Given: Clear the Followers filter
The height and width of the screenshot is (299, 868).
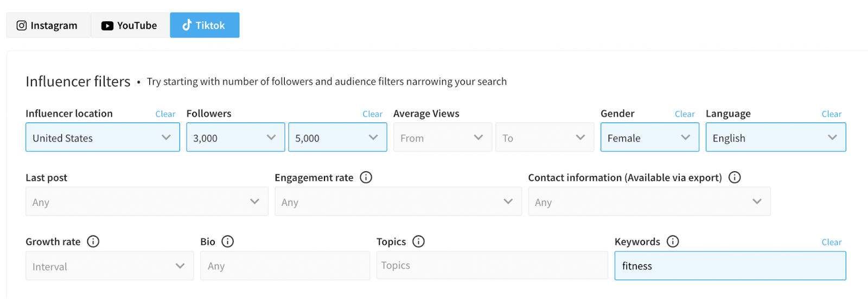Looking at the screenshot, I should (372, 114).
